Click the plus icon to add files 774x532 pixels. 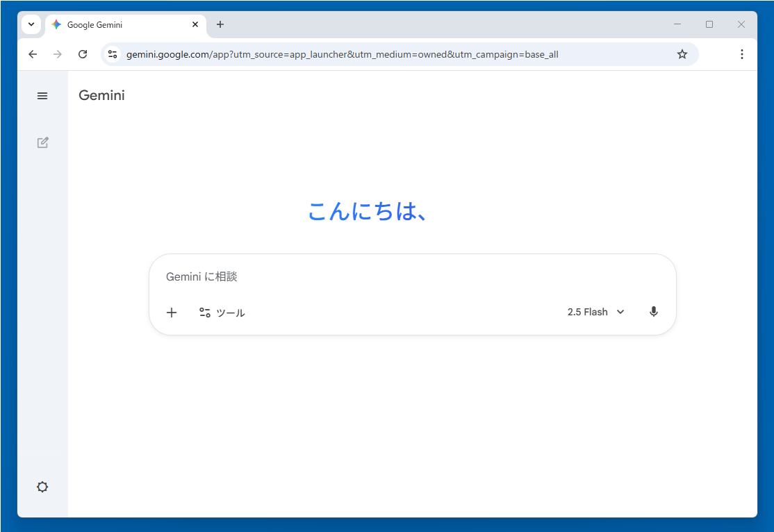point(172,313)
